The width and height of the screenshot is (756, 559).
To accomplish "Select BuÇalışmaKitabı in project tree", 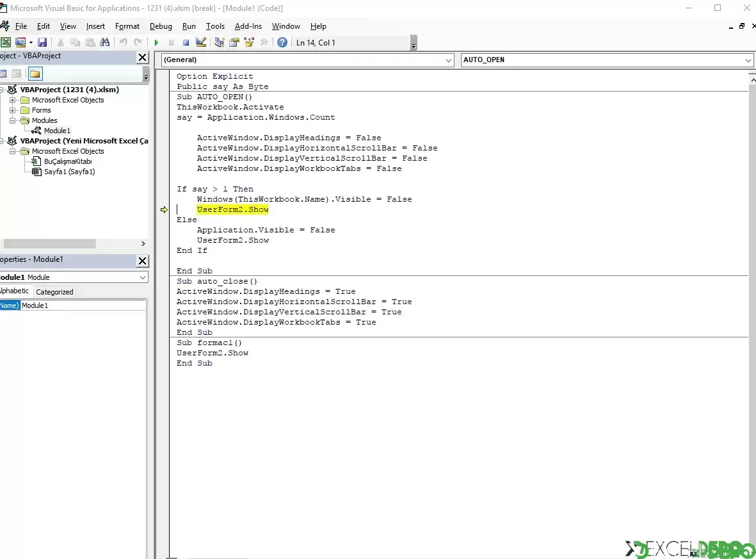I will click(x=67, y=161).
